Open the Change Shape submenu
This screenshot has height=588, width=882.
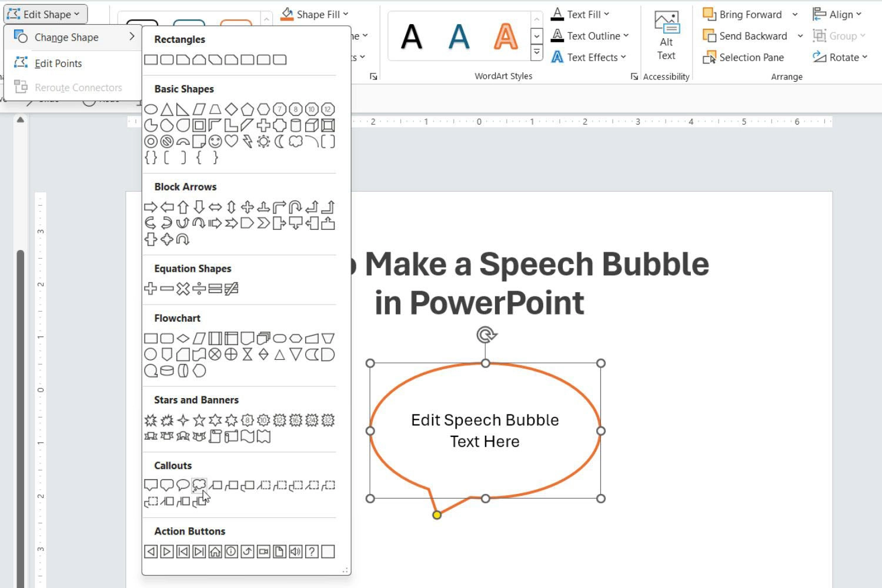[73, 37]
